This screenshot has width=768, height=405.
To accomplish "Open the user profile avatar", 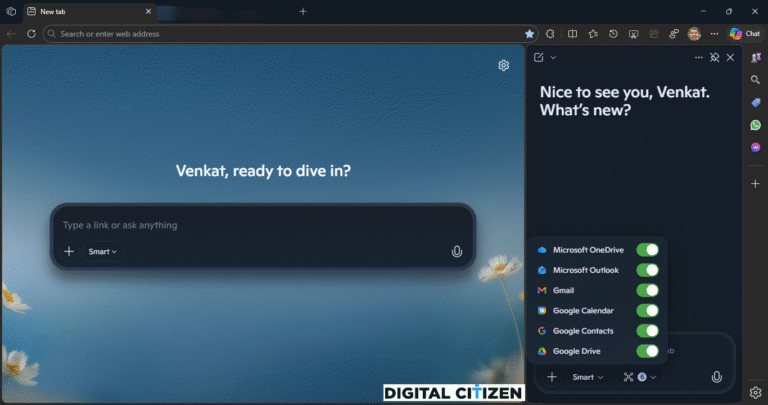I will (694, 34).
